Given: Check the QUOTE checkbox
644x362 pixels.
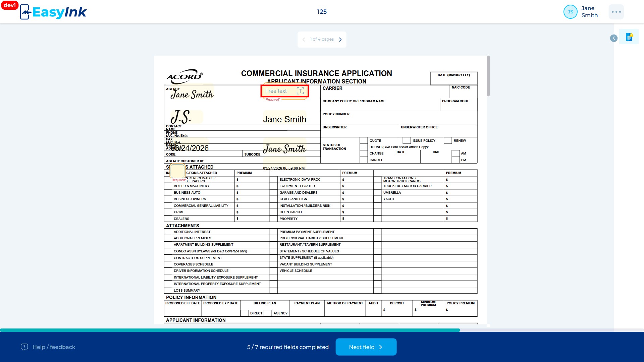Looking at the screenshot, I should 364,140.
